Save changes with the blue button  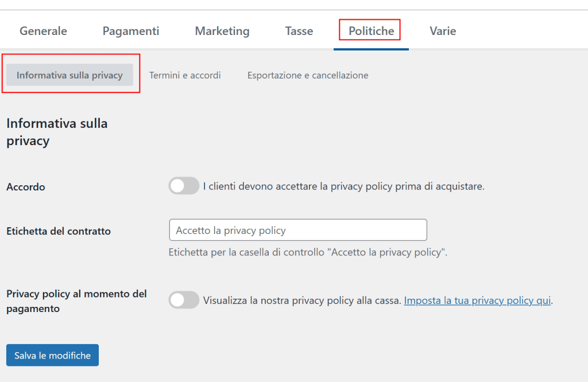pyautogui.click(x=52, y=354)
